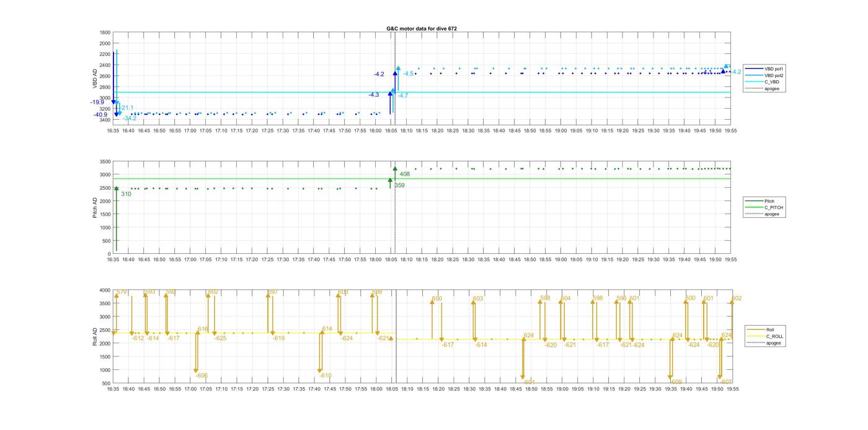Click the "4000" tick on the Roll axis

pyautogui.click(x=105, y=290)
